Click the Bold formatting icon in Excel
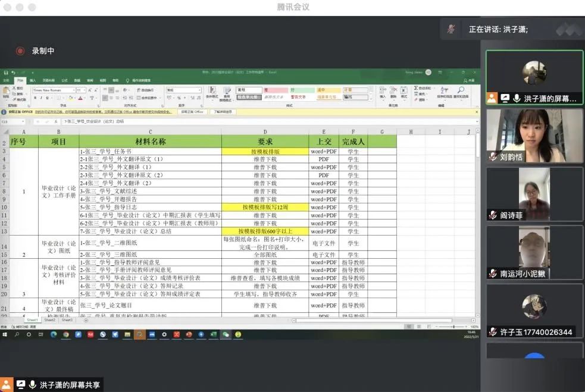The image size is (585, 392). 35,98
